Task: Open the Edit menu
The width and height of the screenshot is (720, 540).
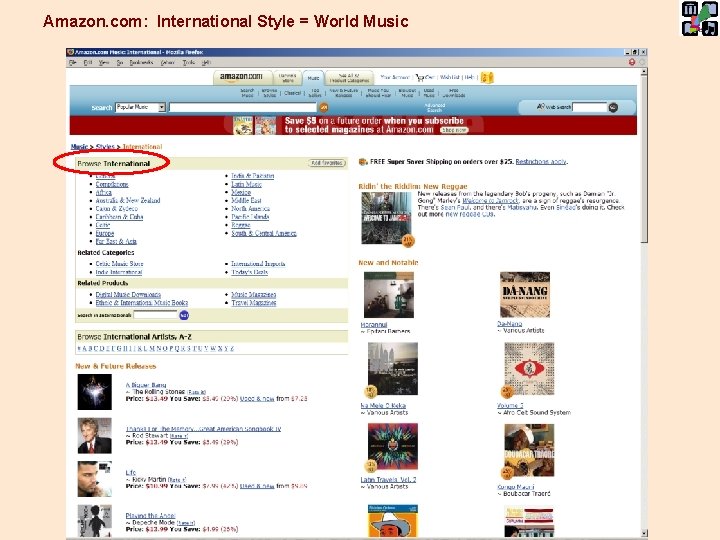Action: point(88,62)
